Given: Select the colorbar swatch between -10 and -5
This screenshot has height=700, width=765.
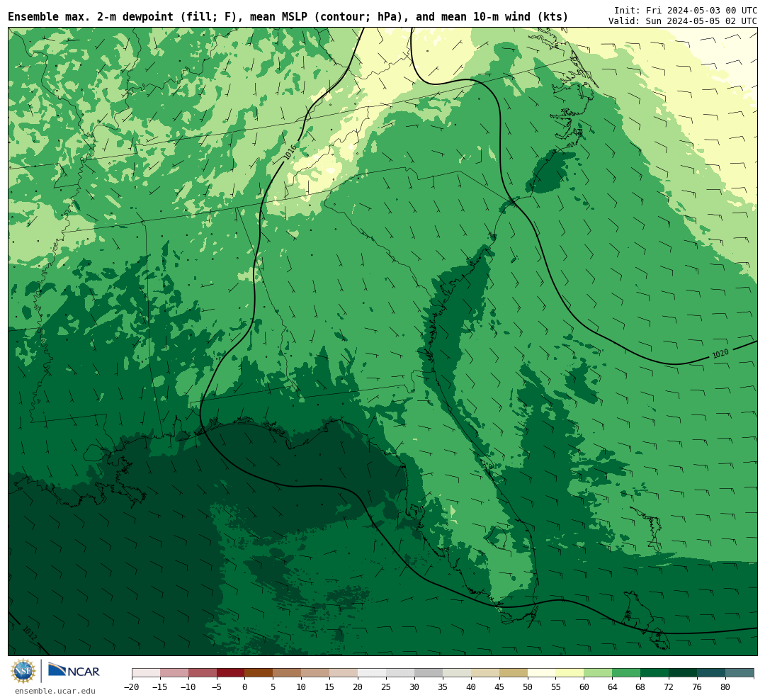Looking at the screenshot, I should click(x=203, y=673).
